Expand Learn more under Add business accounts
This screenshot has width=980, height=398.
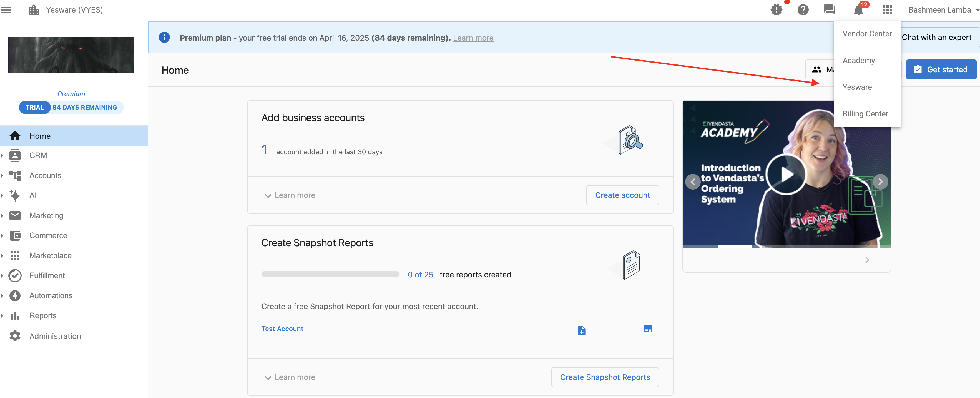click(290, 195)
